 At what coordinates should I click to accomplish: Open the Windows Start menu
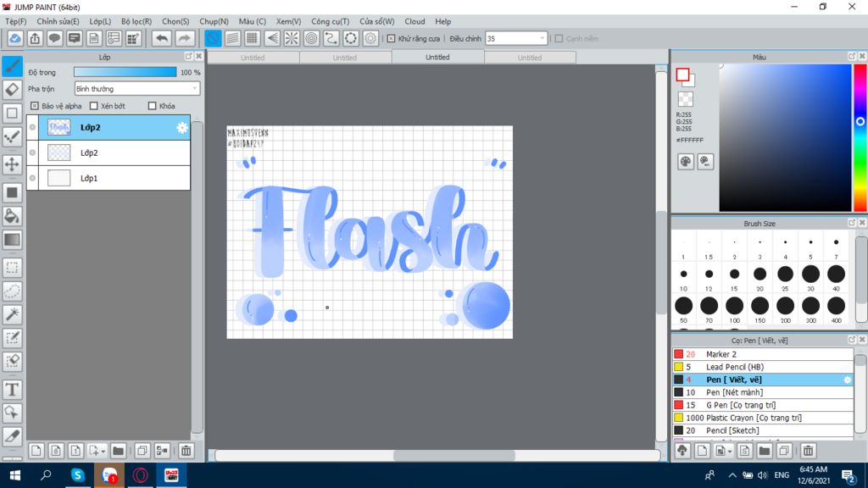(x=15, y=475)
